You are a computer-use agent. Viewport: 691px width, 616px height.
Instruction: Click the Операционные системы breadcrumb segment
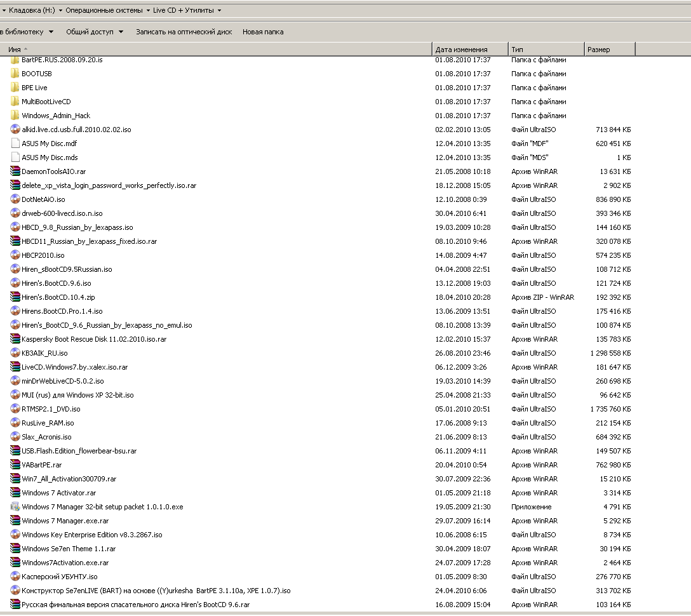point(104,10)
